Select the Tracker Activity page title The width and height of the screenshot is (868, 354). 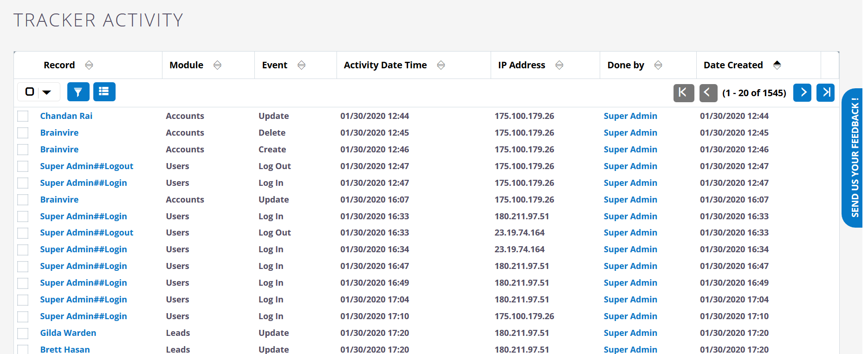pyautogui.click(x=98, y=20)
